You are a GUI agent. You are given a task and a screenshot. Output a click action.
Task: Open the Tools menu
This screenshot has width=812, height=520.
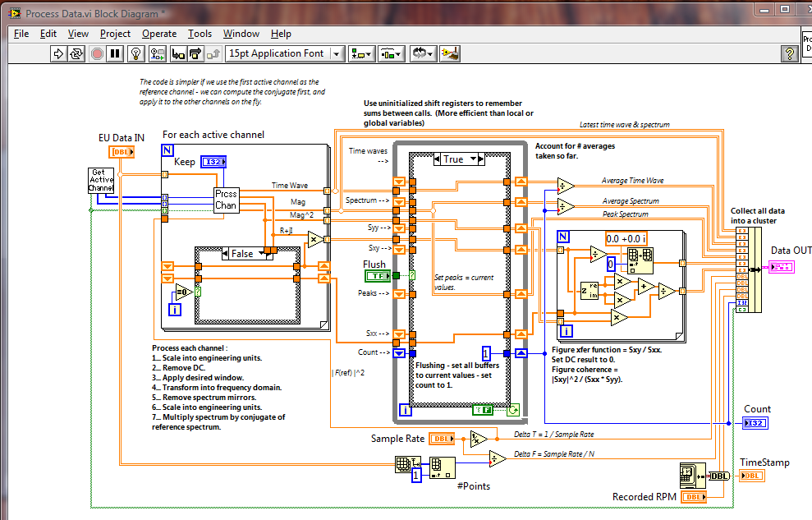tap(200, 34)
